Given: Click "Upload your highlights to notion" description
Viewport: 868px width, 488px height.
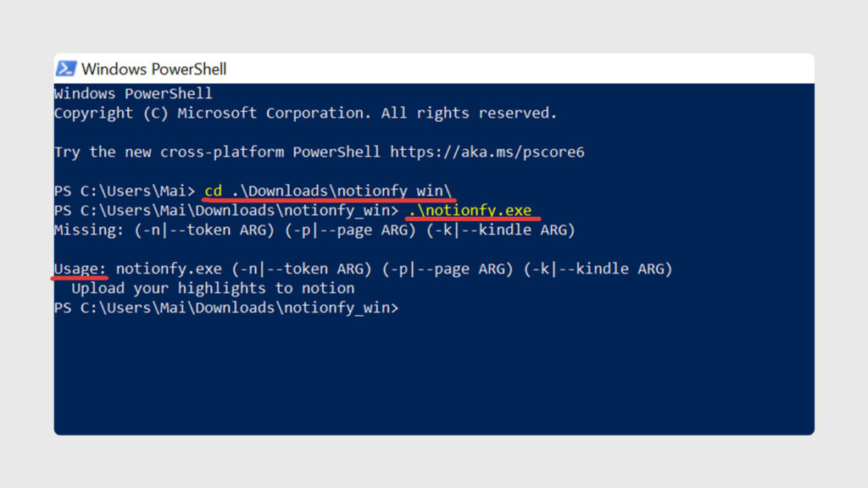Looking at the screenshot, I should point(214,288).
